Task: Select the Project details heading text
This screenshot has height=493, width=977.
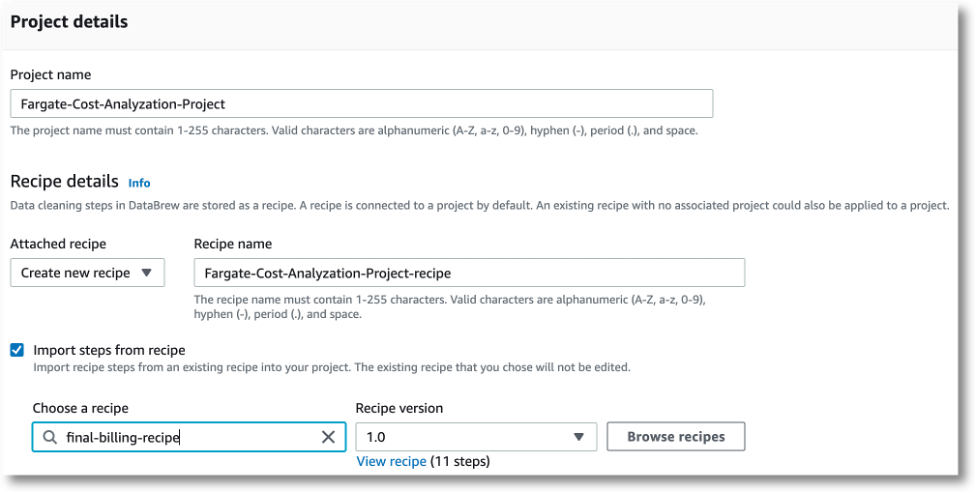Action: pyautogui.click(x=69, y=22)
